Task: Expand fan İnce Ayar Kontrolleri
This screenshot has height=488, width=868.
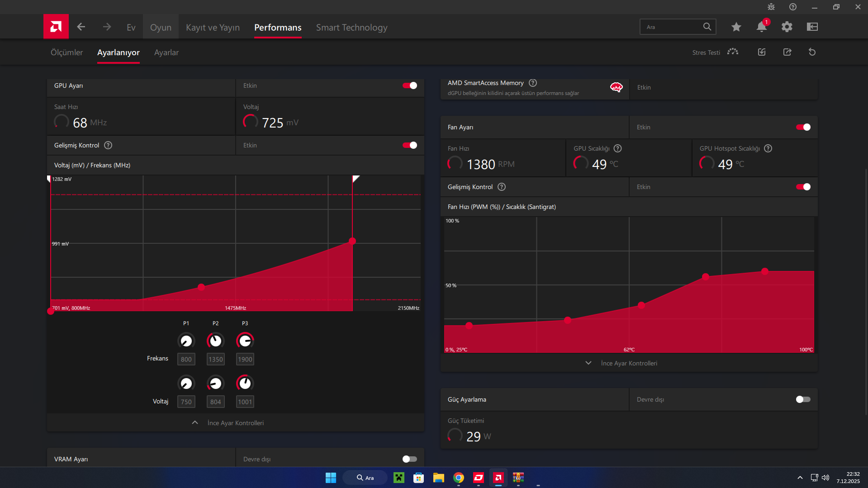Action: 629,363
